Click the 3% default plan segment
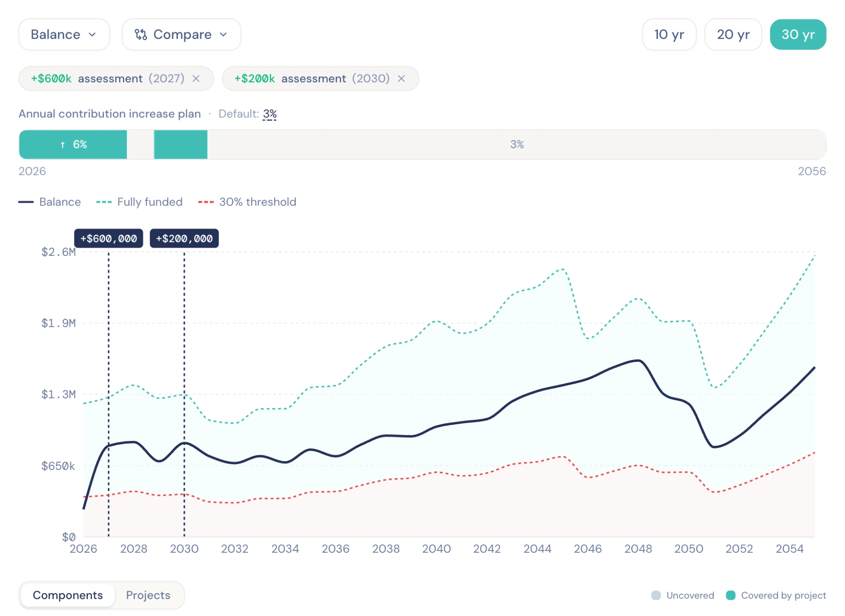The image size is (845, 616). (517, 144)
